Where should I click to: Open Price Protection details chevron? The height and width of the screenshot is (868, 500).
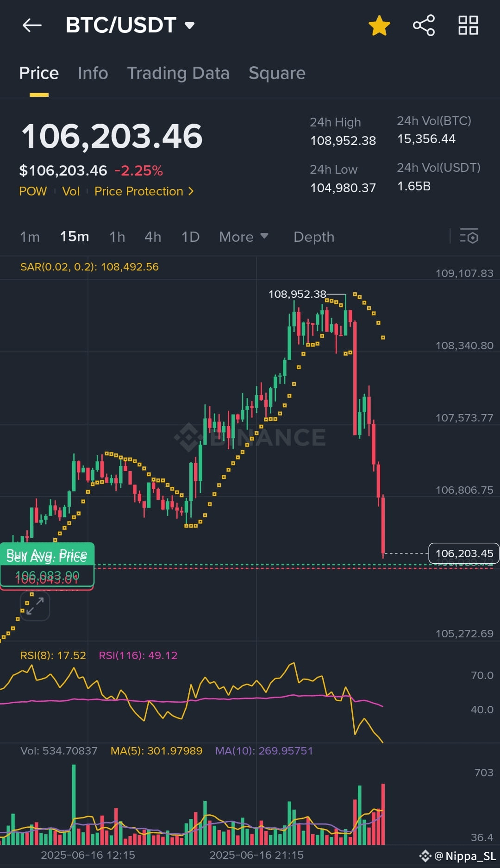(x=191, y=191)
